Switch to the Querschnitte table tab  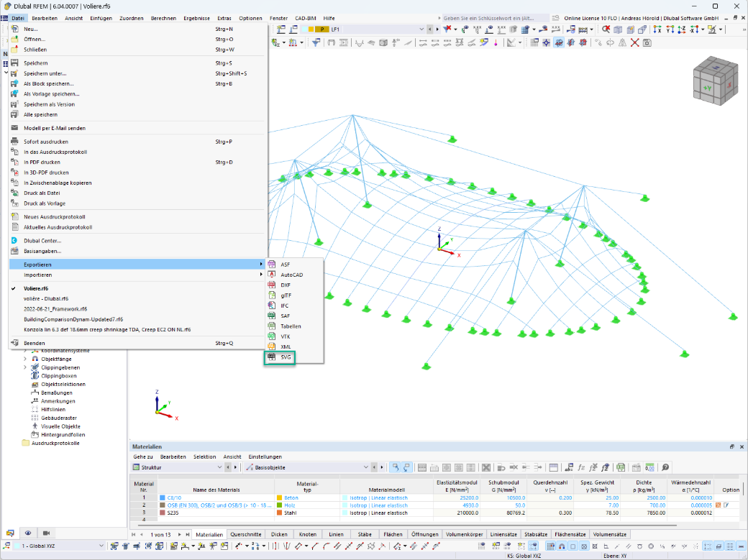point(246,535)
